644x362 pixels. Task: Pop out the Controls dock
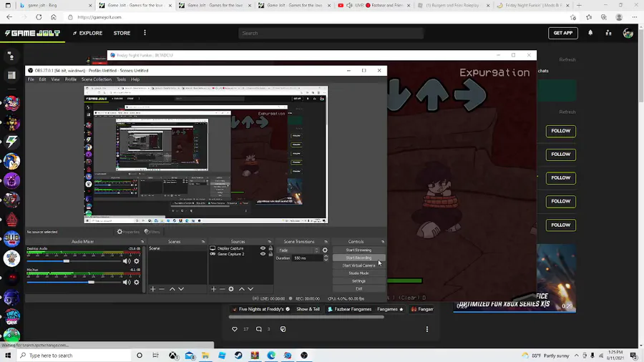[x=382, y=242]
